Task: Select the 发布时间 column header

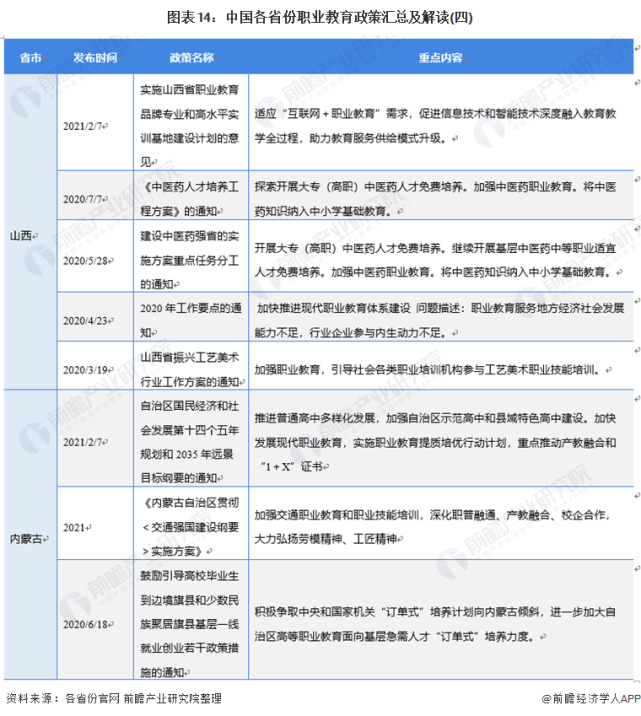Action: (95, 58)
